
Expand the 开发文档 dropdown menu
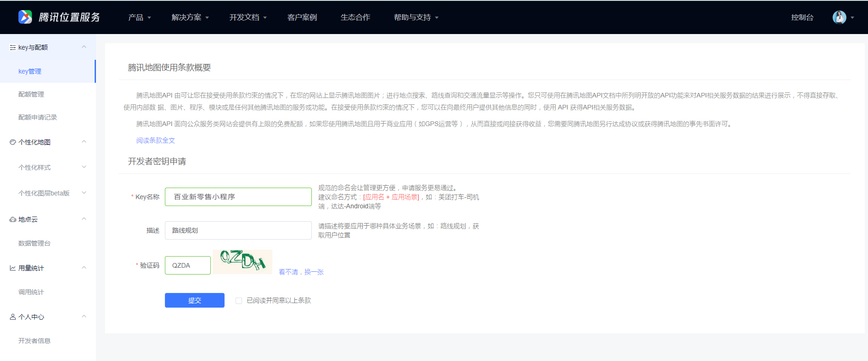coord(248,17)
